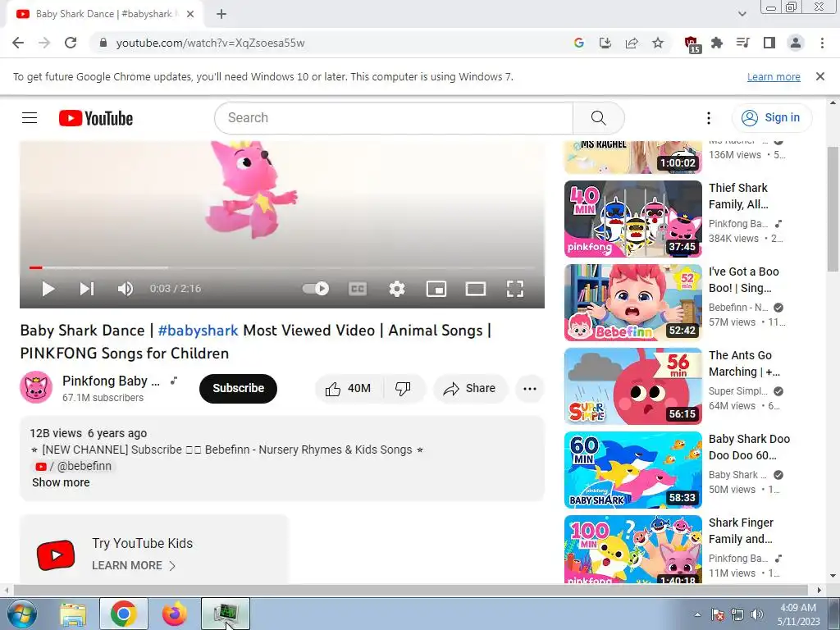This screenshot has width=840, height=630.
Task: Select the Baby Shark Dance tab
Action: coord(104,15)
